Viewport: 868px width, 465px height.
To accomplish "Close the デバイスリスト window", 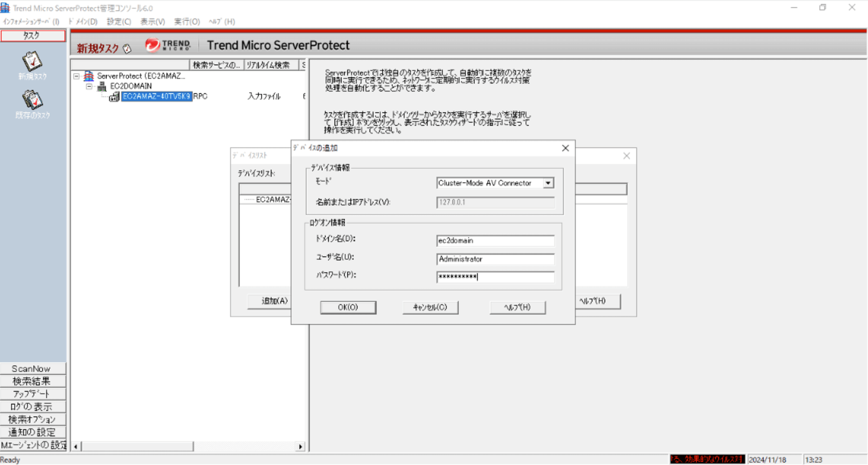I will tap(626, 156).
